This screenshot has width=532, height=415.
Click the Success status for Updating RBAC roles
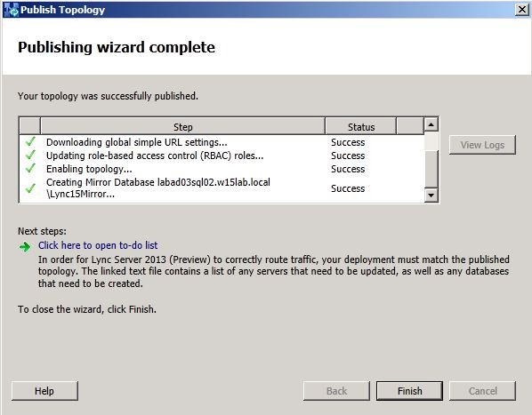click(x=348, y=156)
